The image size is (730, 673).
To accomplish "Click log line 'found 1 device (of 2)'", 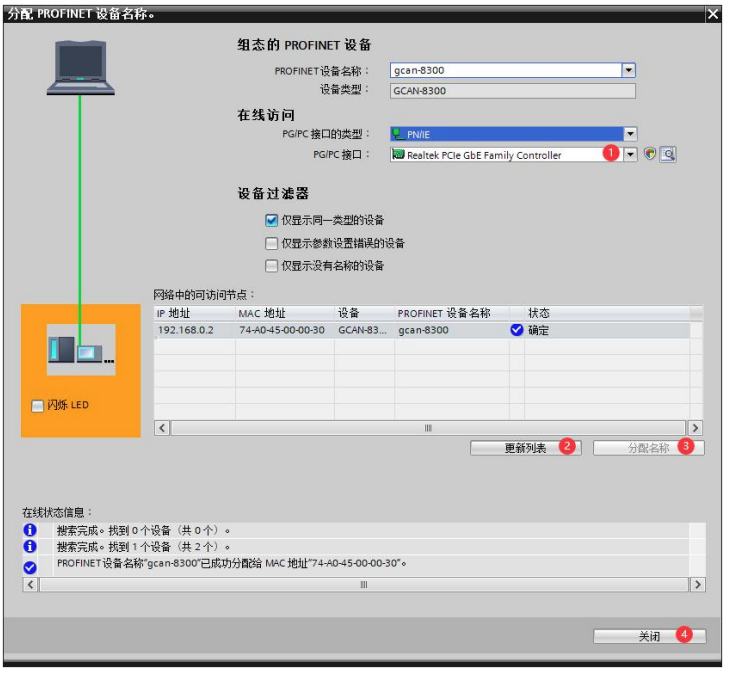I will [143, 546].
